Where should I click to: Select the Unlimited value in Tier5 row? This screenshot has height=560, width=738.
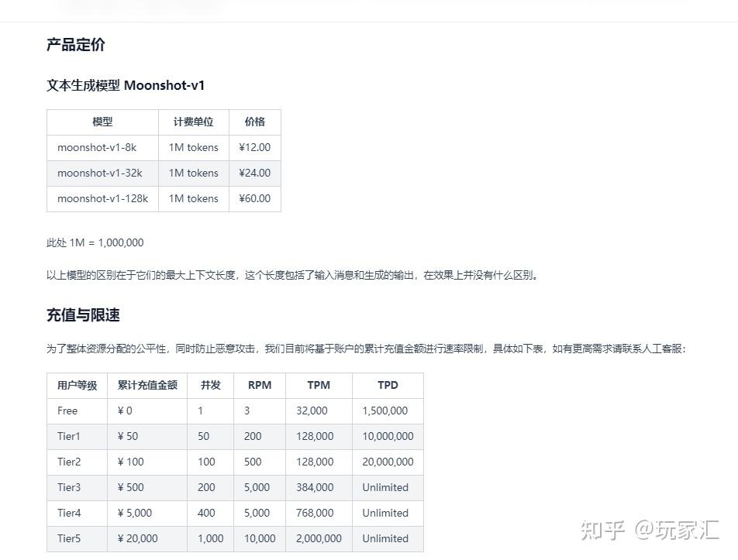point(387,538)
